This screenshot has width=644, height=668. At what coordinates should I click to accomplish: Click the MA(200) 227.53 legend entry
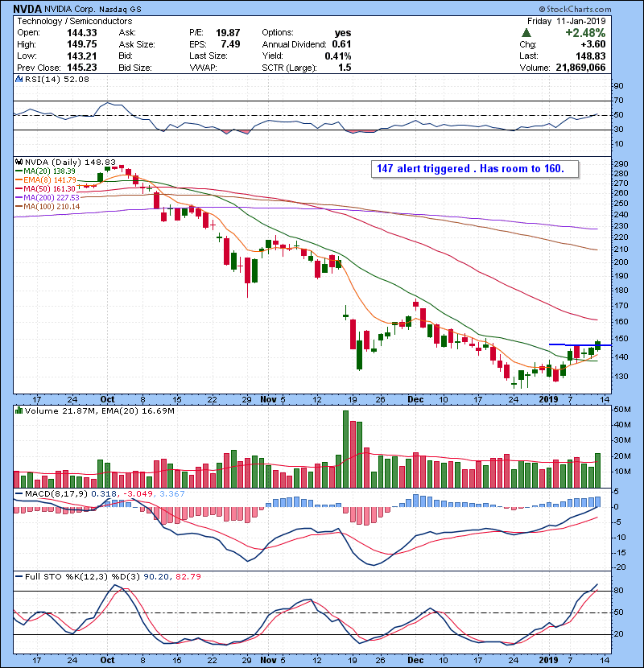(x=47, y=198)
